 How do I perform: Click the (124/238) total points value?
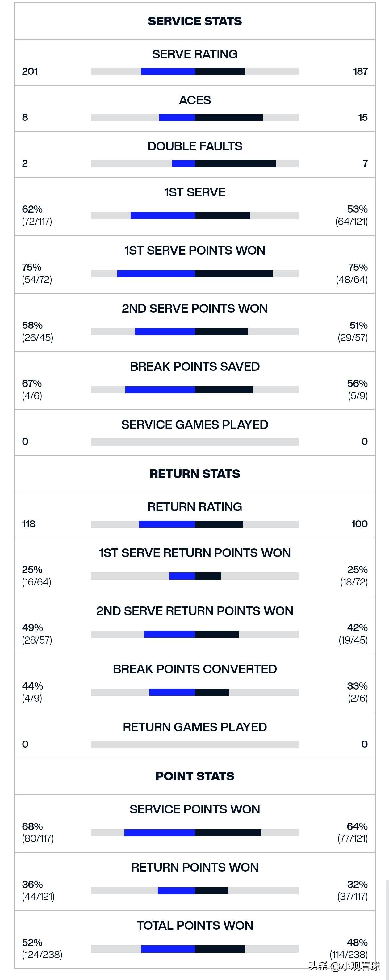[42, 954]
